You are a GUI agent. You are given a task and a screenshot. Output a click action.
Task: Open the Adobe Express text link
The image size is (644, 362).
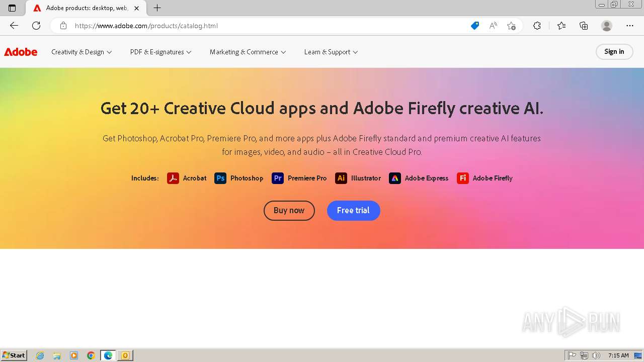tap(427, 178)
